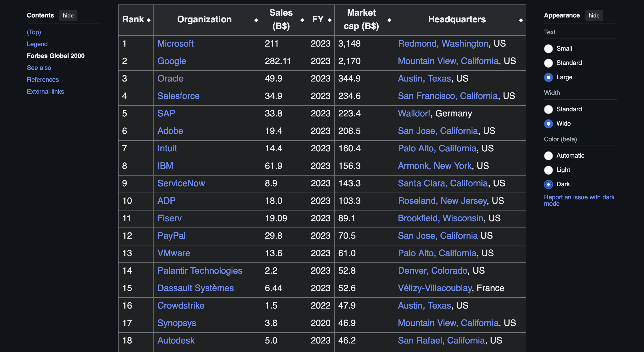
Task: Sort by Headquarters column arrows
Action: [521, 20]
